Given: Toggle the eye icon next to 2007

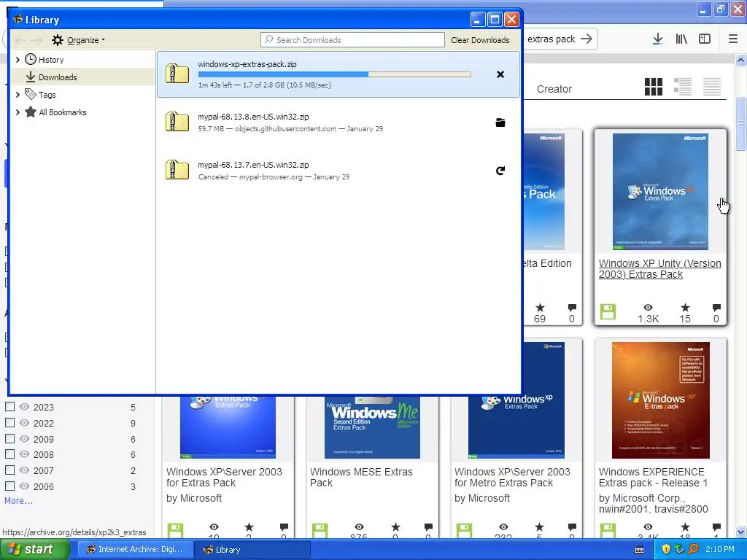Looking at the screenshot, I should pos(24,470).
